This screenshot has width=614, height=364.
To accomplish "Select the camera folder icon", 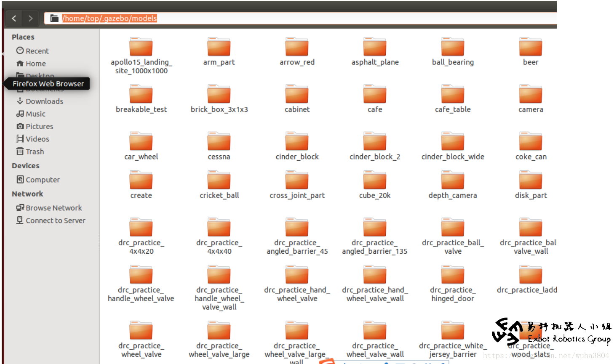I will [x=531, y=93].
